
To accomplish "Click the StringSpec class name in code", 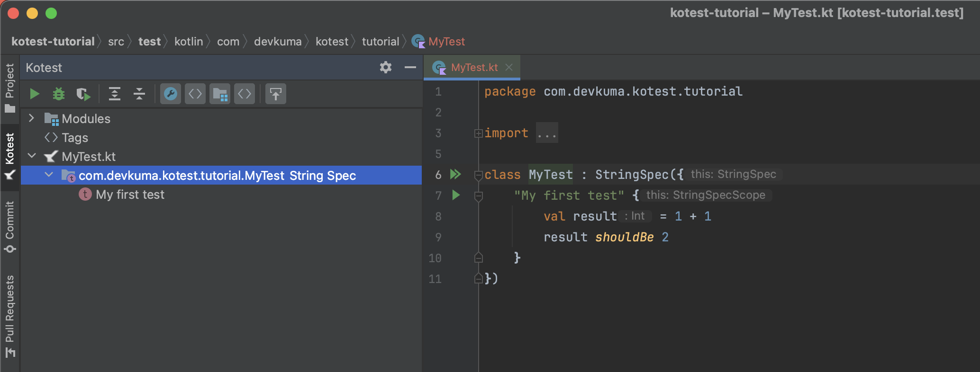I will click(x=632, y=175).
